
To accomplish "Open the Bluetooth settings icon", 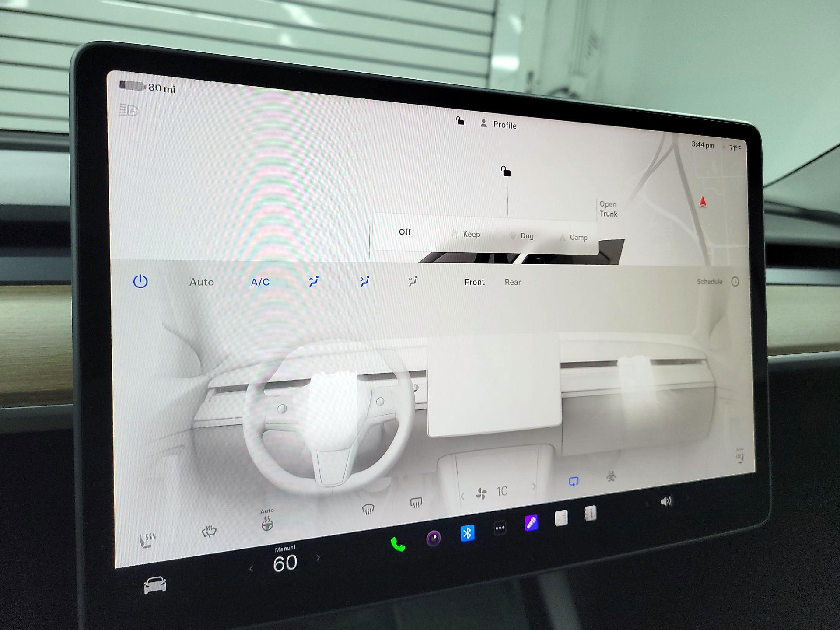I will tap(467, 533).
